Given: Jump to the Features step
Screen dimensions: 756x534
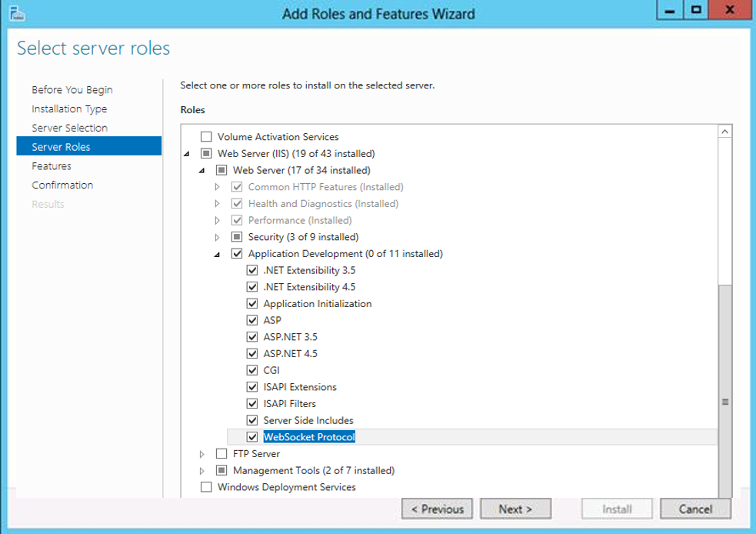Looking at the screenshot, I should [x=52, y=166].
